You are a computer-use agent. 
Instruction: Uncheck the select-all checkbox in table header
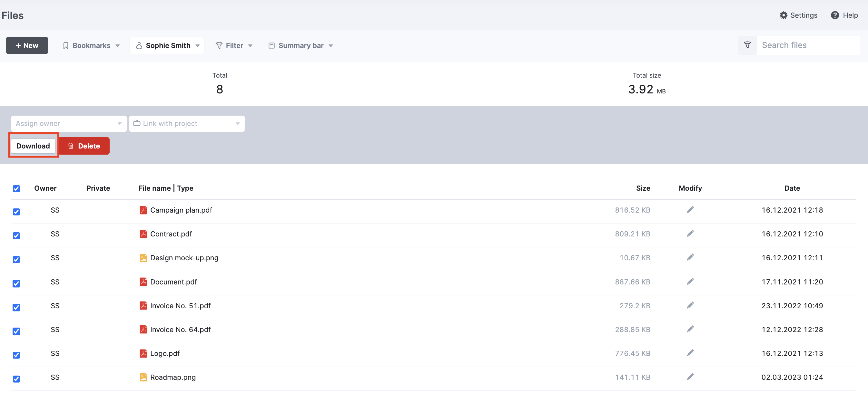pos(16,188)
